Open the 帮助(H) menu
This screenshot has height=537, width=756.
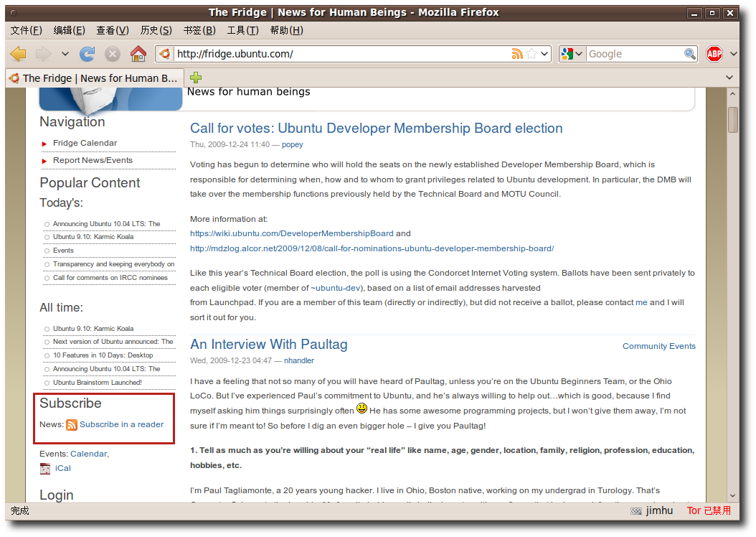pyautogui.click(x=286, y=30)
